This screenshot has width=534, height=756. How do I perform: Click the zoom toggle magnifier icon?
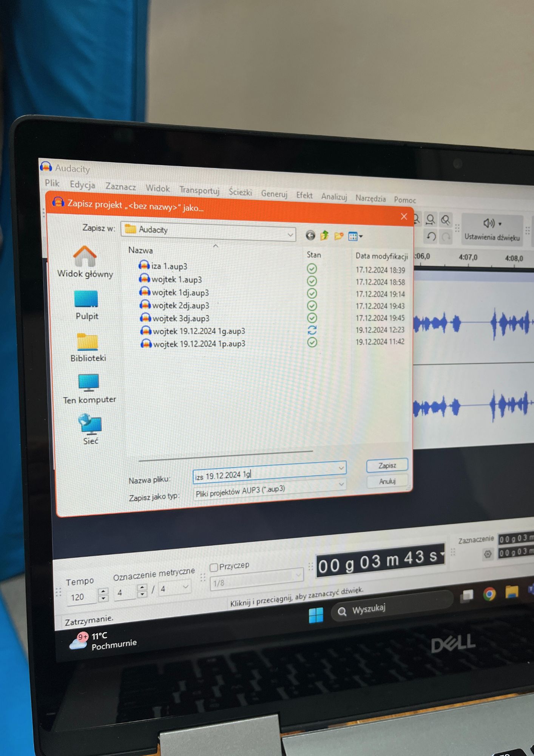[446, 220]
